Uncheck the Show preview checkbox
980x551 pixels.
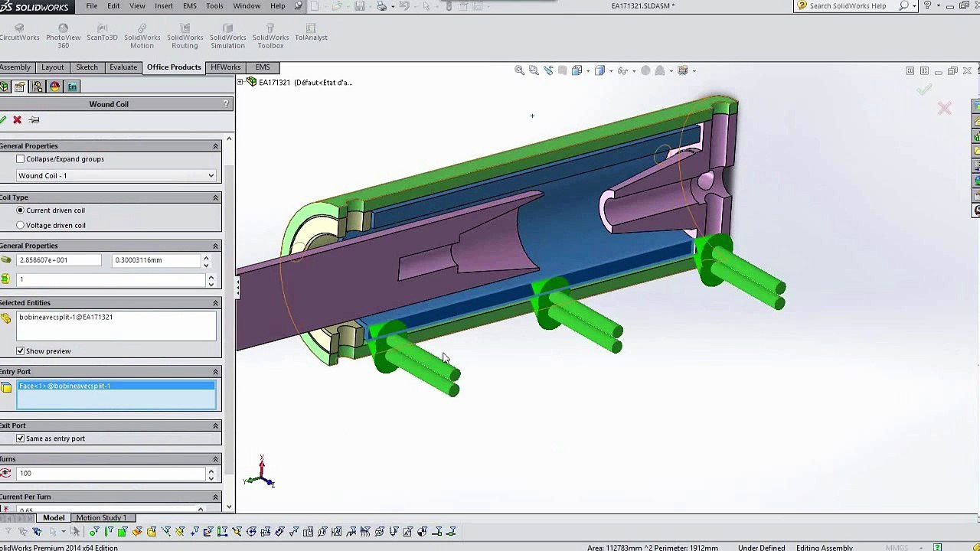coord(21,351)
